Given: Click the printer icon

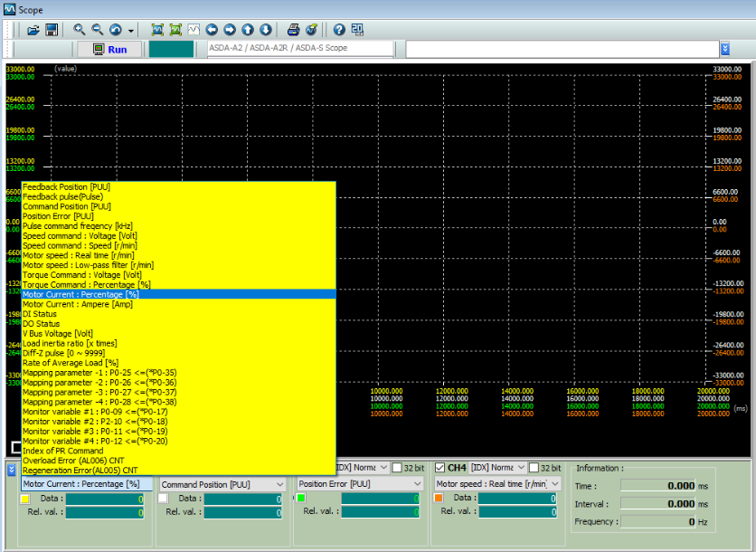Looking at the screenshot, I should [x=294, y=30].
